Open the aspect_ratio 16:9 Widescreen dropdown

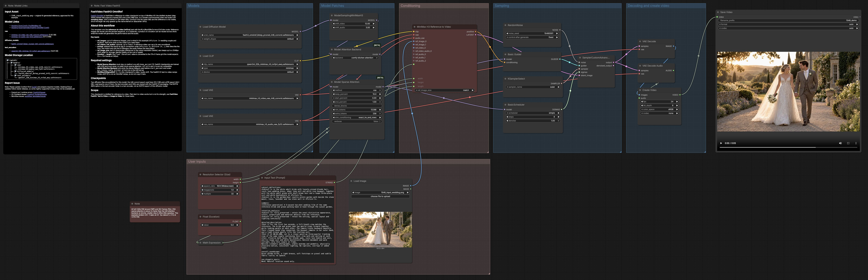220,186
